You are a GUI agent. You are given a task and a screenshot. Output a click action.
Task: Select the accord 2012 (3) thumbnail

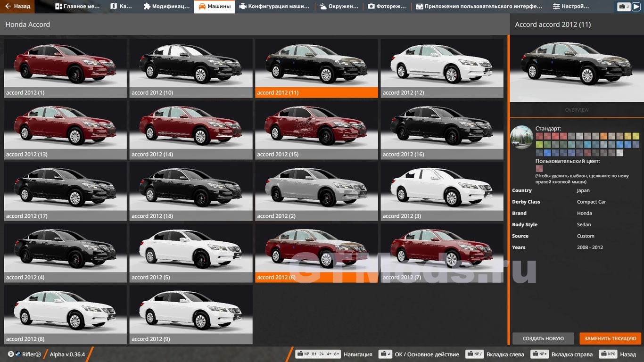point(442,191)
